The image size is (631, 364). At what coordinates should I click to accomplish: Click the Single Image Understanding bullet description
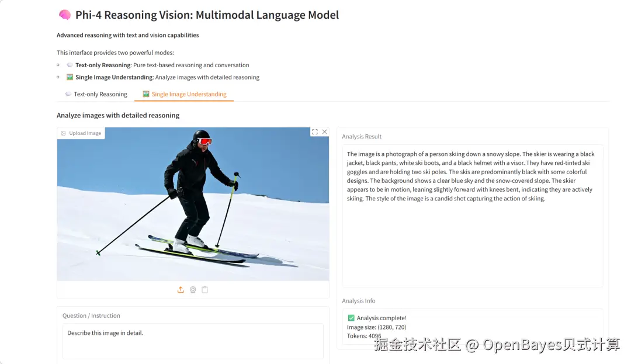pyautogui.click(x=168, y=77)
